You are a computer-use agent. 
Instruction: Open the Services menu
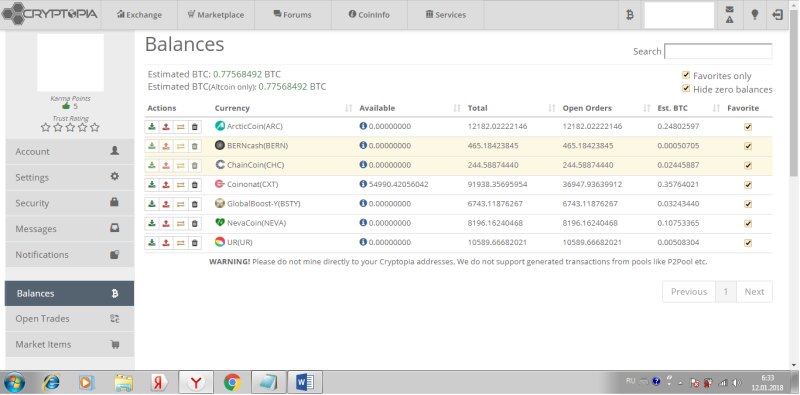tap(445, 15)
